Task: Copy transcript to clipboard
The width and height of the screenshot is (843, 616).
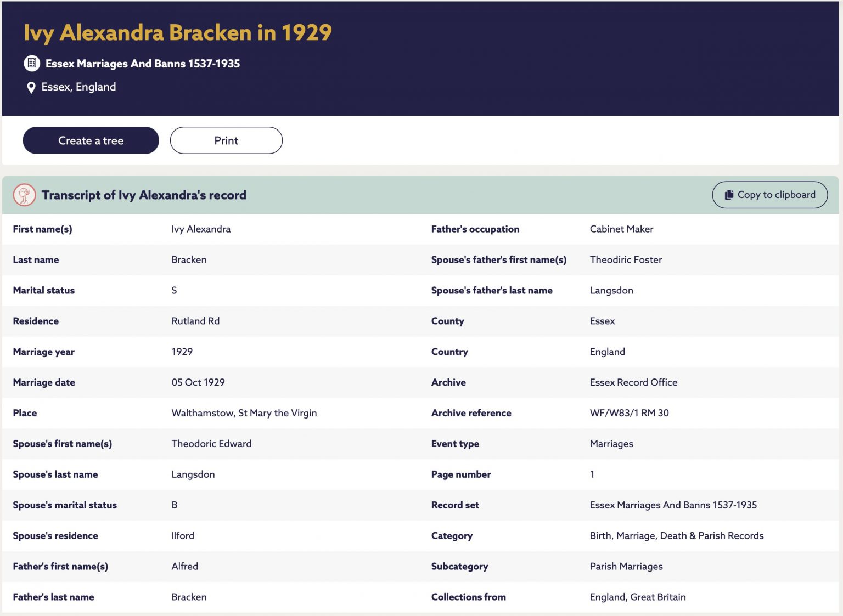Action: (x=769, y=195)
